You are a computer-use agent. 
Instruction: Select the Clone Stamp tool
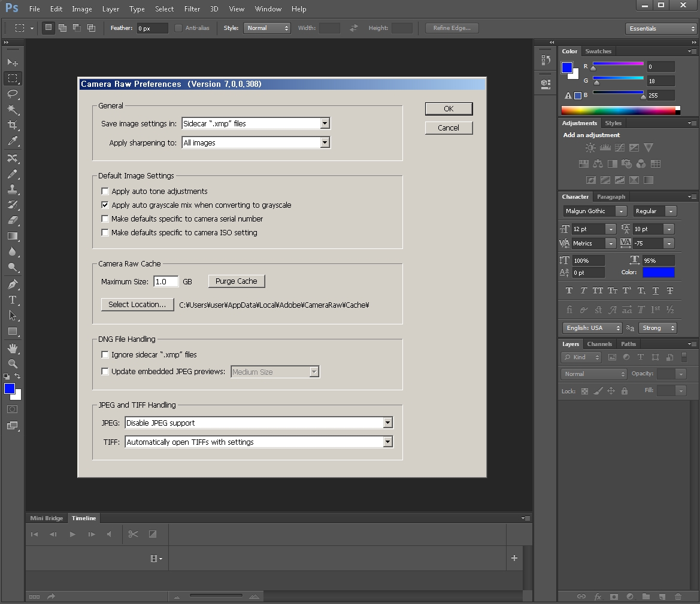pos(13,189)
